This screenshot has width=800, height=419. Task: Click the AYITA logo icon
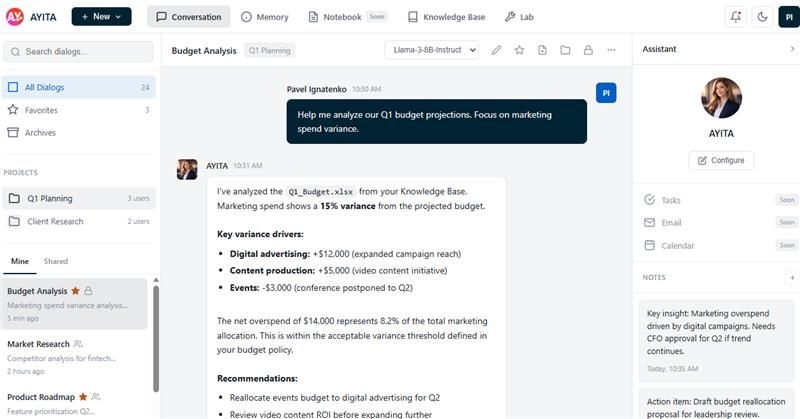pos(15,17)
